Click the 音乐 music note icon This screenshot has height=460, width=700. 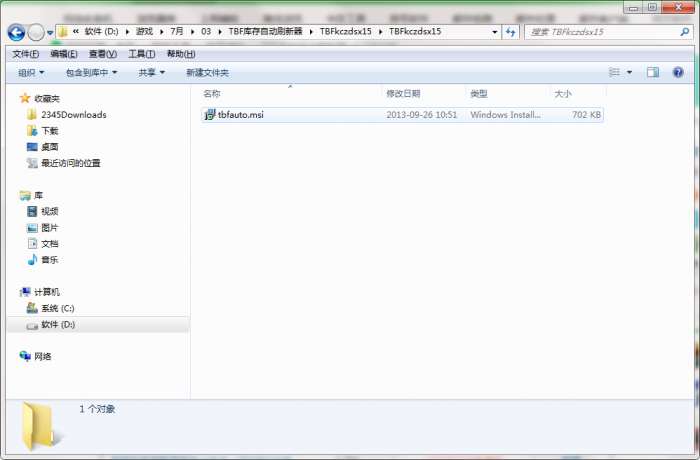[x=32, y=259]
